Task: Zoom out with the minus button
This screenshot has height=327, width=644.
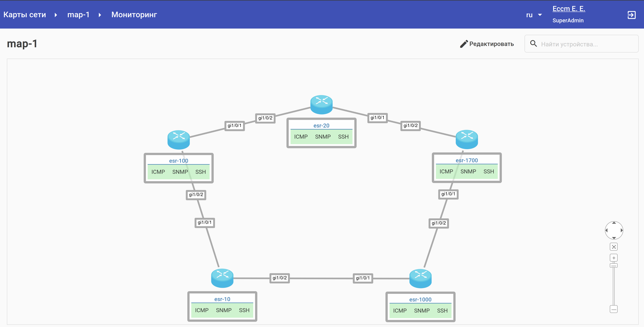Action: (x=613, y=309)
